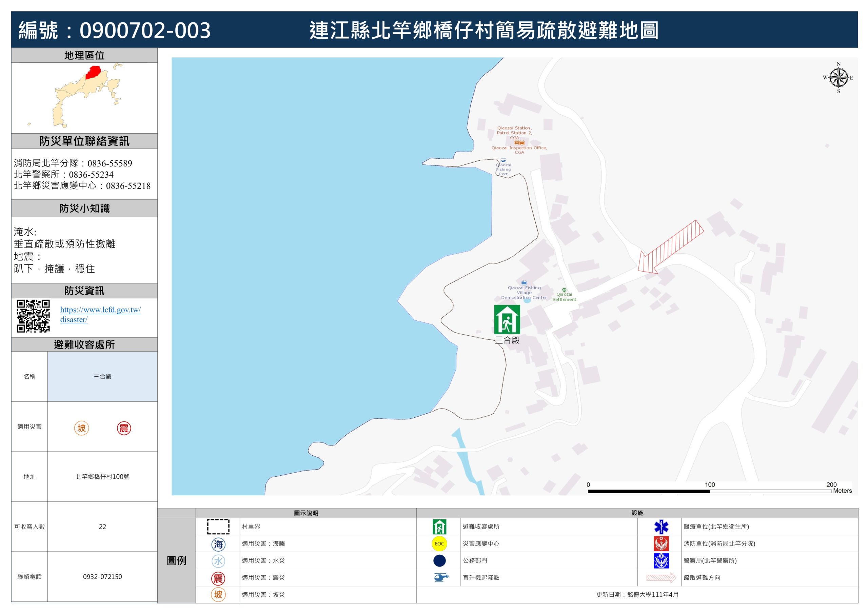Click the compass rose on the map
868x614 pixels.
838,78
